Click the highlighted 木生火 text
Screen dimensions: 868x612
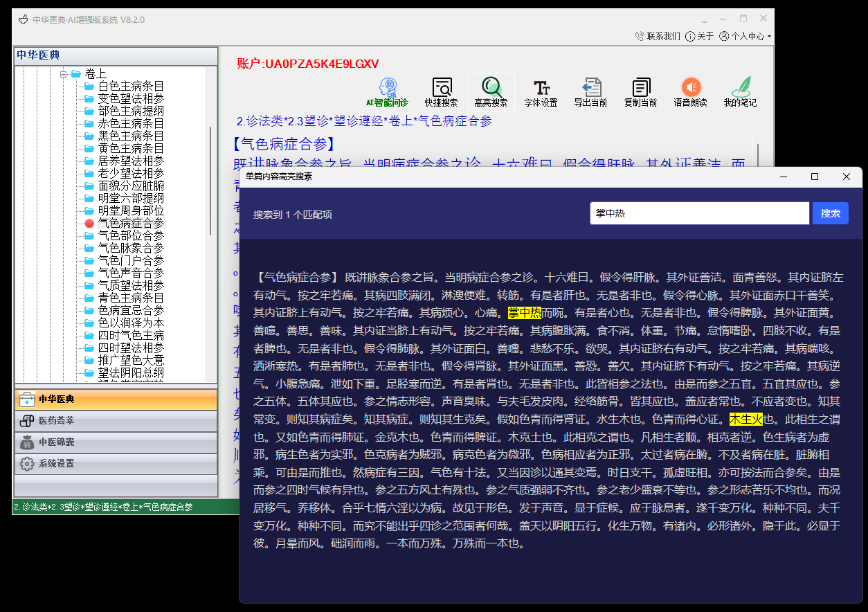coord(745,419)
